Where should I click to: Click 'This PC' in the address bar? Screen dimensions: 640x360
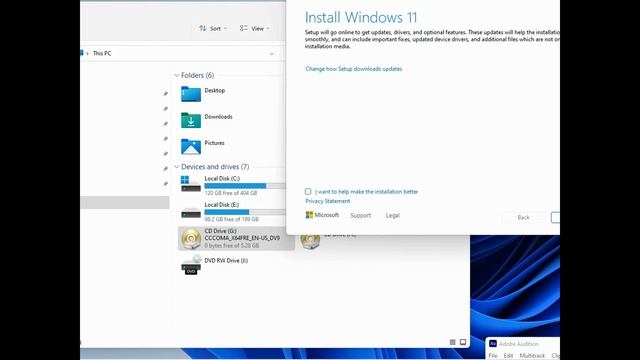(102, 53)
